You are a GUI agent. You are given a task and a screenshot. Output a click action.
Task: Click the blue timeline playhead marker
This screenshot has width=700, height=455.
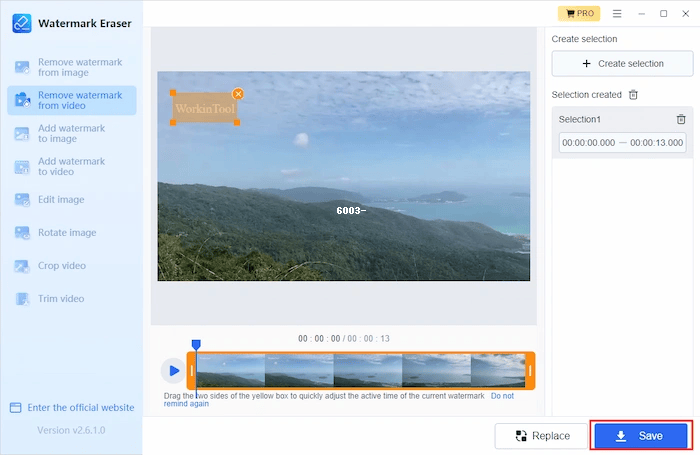tap(196, 344)
